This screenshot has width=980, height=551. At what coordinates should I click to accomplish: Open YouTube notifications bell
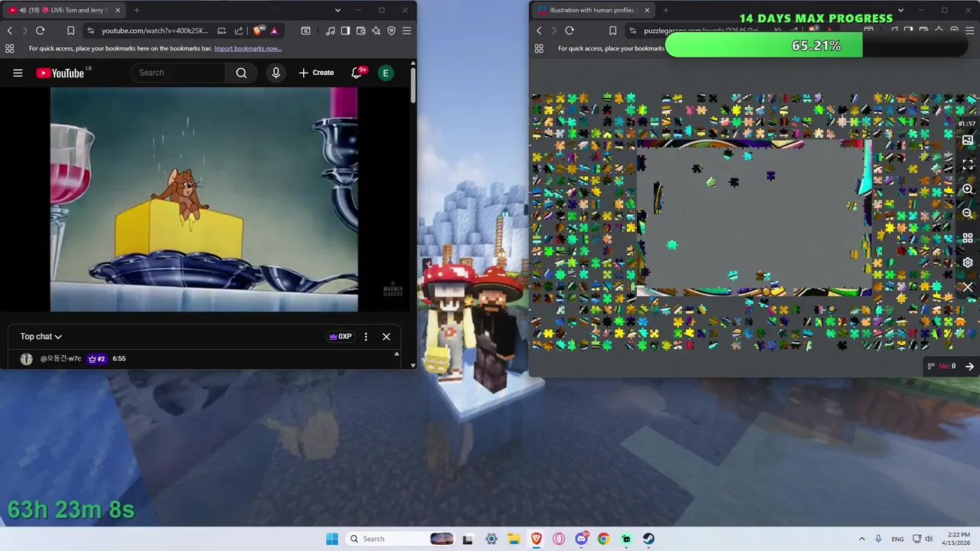pos(357,73)
